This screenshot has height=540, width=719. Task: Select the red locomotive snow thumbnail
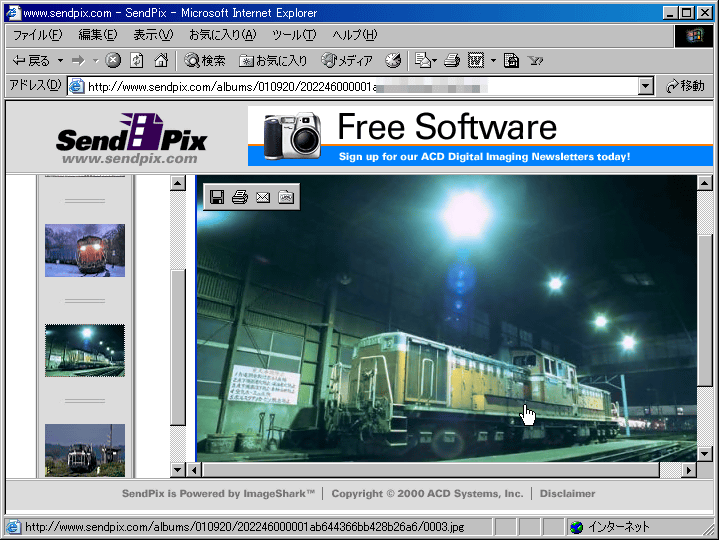click(x=85, y=250)
